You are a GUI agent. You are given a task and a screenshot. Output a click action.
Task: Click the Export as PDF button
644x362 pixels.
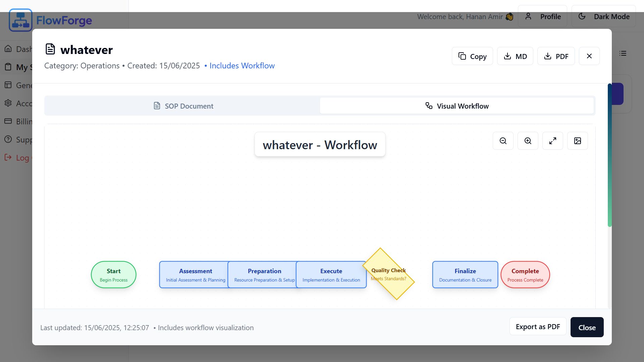(538, 327)
